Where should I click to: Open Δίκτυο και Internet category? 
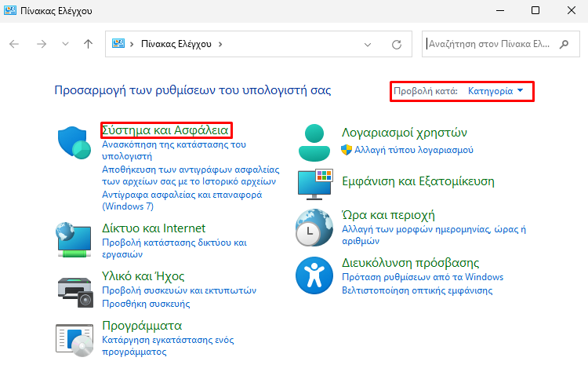(x=154, y=228)
